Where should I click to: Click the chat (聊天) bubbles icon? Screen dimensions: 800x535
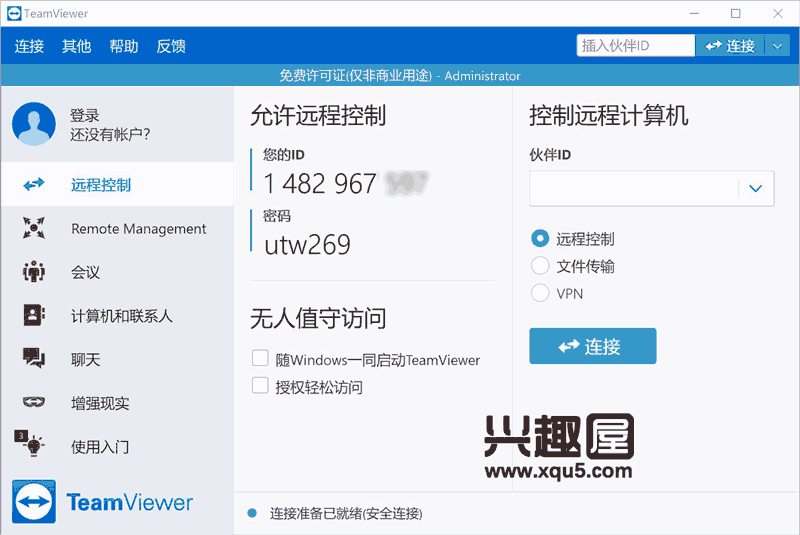click(x=34, y=359)
